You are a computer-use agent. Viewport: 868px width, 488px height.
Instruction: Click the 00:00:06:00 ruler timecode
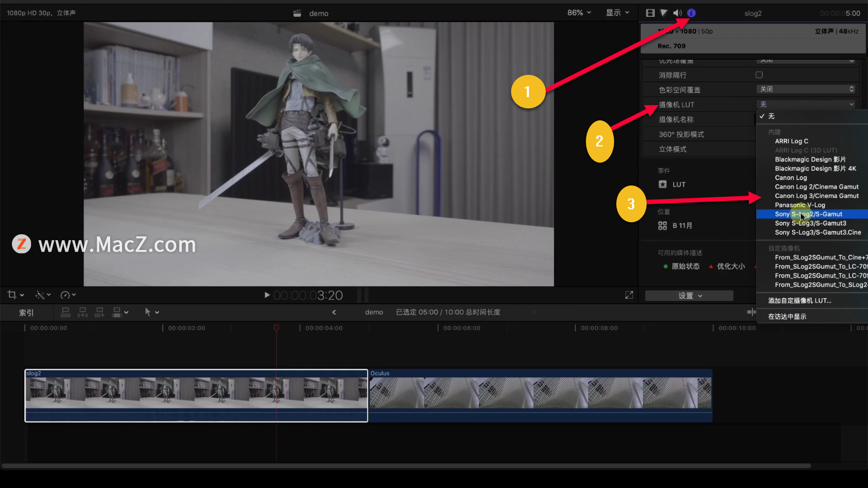point(462,328)
